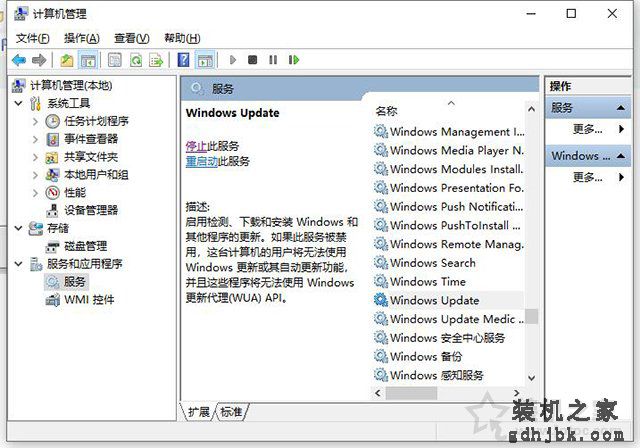
Task: Click the Stop Service square icon
Action: (253, 60)
